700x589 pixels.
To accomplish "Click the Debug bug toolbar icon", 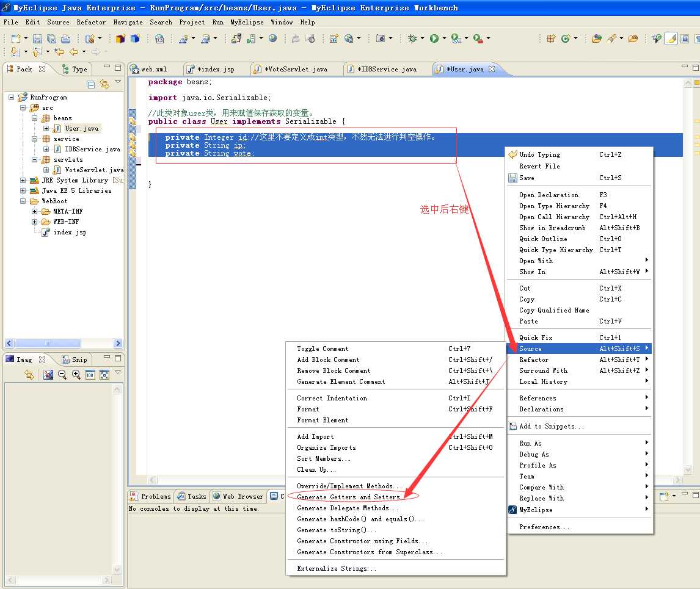I will pyautogui.click(x=412, y=39).
